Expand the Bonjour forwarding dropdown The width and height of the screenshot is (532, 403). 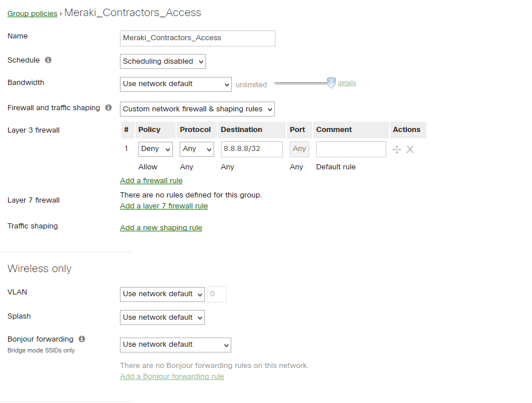pyautogui.click(x=176, y=344)
